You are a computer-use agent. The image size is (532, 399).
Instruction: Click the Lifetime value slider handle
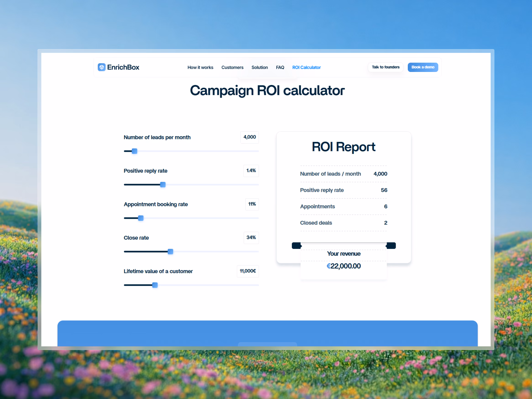155,285
